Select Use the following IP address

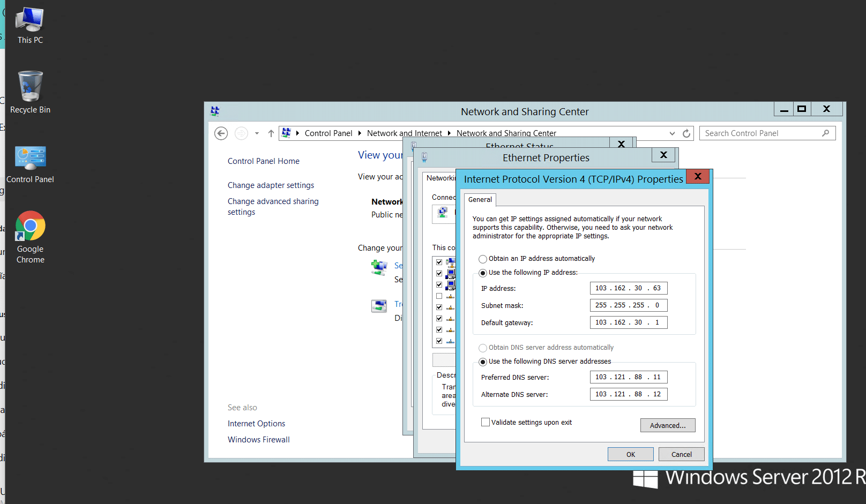click(483, 273)
